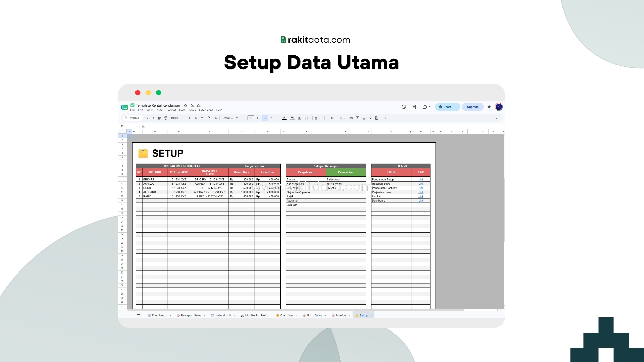This screenshot has width=644, height=362.
Task: Open the Dashboard tutorial link
Action: click(x=421, y=201)
